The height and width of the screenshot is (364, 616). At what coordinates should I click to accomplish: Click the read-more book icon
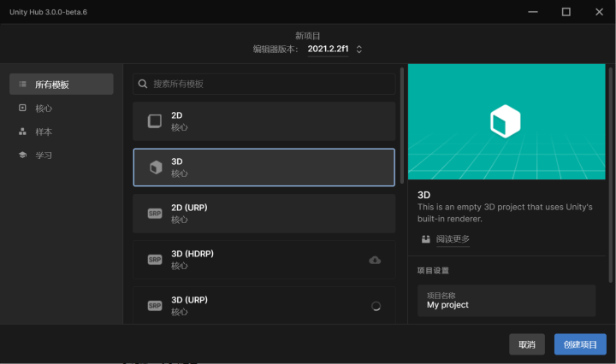click(x=426, y=239)
